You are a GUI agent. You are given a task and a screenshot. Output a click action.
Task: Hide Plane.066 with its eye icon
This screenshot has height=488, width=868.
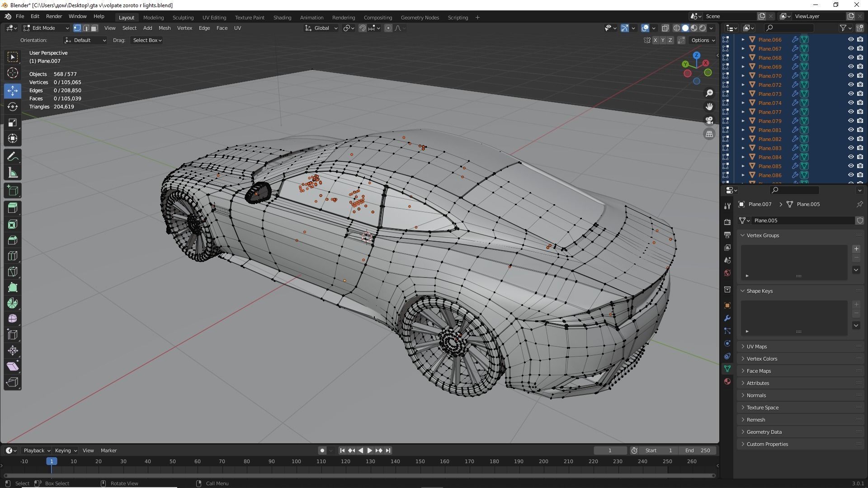coord(850,39)
